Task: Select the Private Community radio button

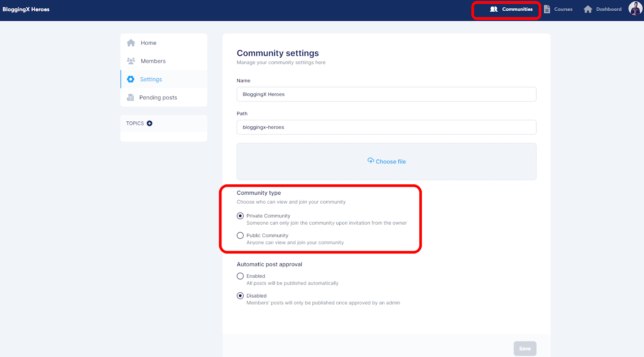Action: 240,216
